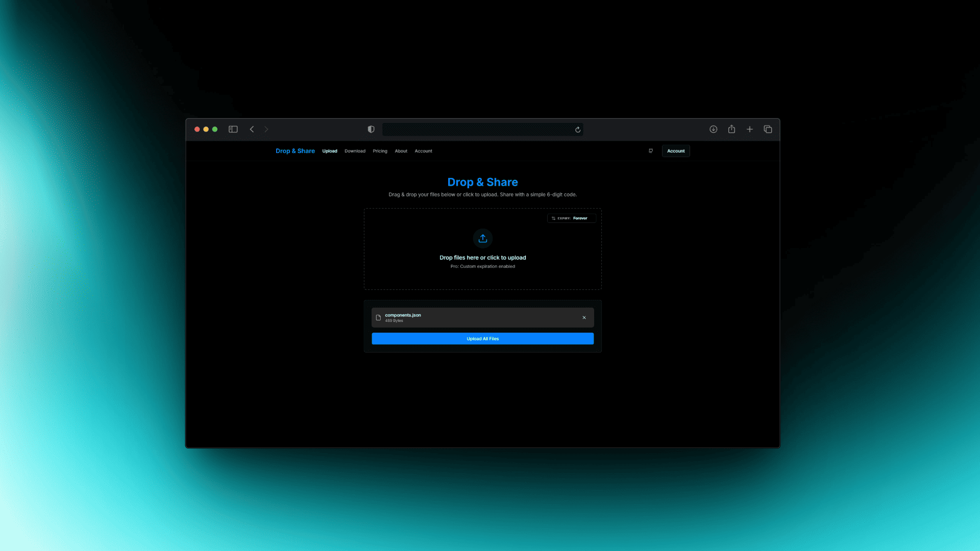Click the Drop & Share logo link

[x=295, y=151]
